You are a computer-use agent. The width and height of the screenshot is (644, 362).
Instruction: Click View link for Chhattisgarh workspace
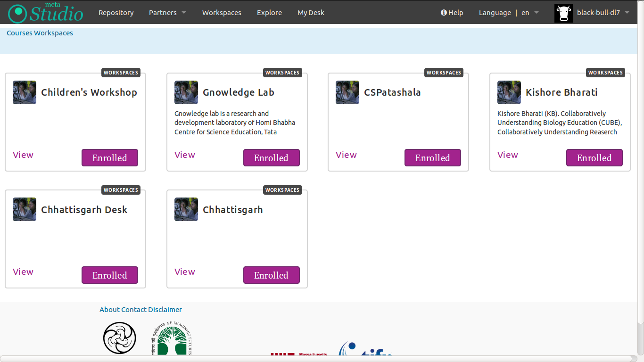pyautogui.click(x=184, y=271)
